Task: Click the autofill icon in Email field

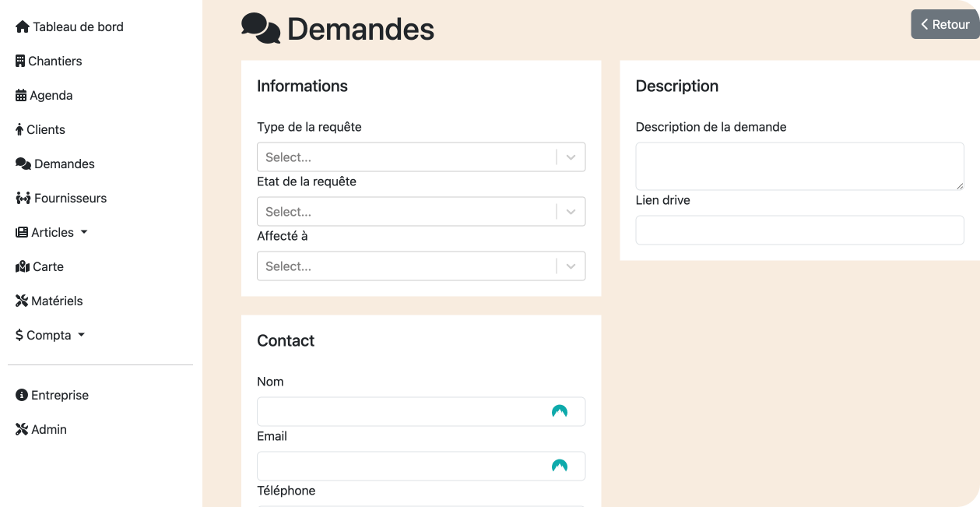Action: coord(559,467)
